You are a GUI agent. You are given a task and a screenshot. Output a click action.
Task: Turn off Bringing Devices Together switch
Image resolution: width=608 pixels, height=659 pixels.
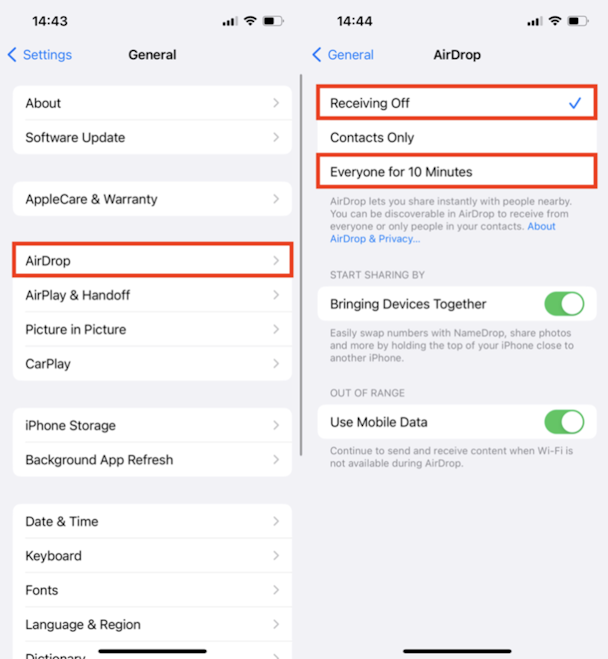pos(564,304)
